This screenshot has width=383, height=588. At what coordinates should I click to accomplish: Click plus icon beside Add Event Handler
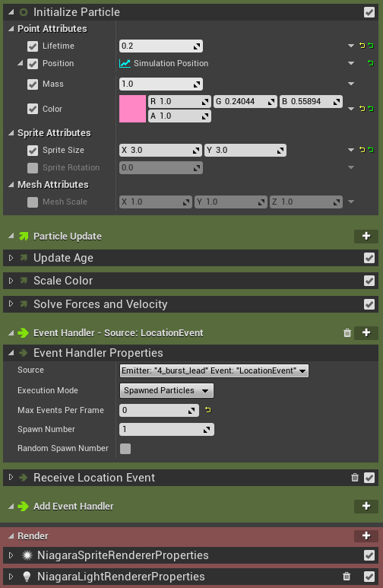366,506
